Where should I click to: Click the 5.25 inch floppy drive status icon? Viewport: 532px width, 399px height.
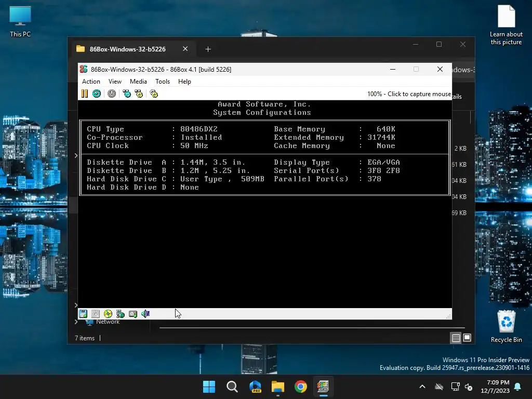click(96, 314)
